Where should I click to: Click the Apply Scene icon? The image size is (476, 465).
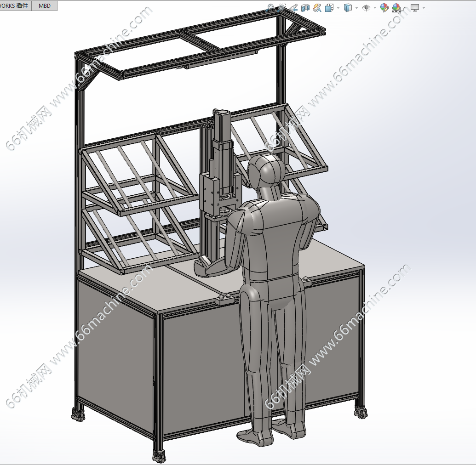(x=396, y=8)
